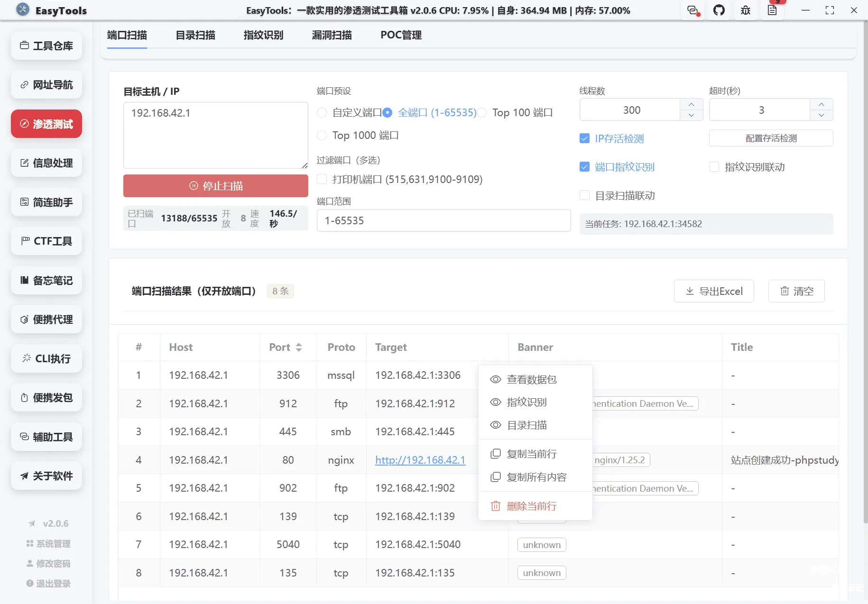Open the CTF工具 section

(x=46, y=241)
